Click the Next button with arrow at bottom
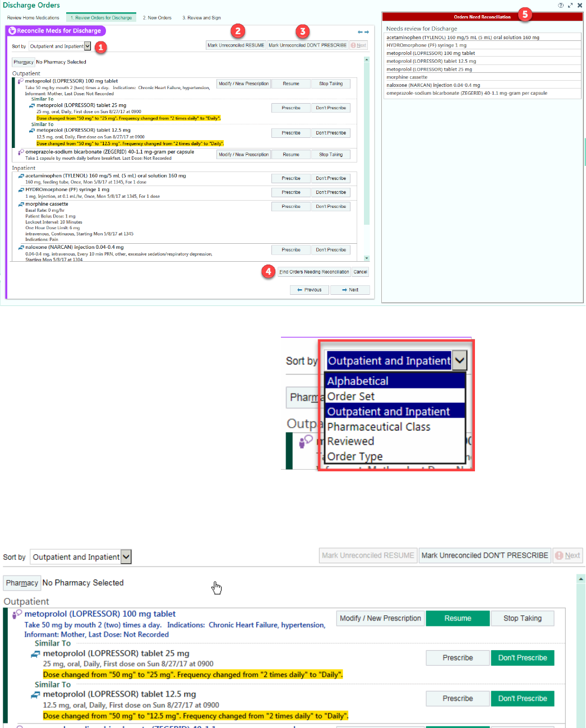 [x=350, y=290]
